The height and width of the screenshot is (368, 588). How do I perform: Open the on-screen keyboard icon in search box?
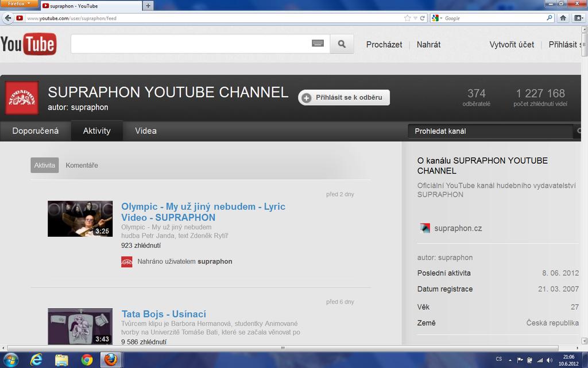pyautogui.click(x=318, y=43)
